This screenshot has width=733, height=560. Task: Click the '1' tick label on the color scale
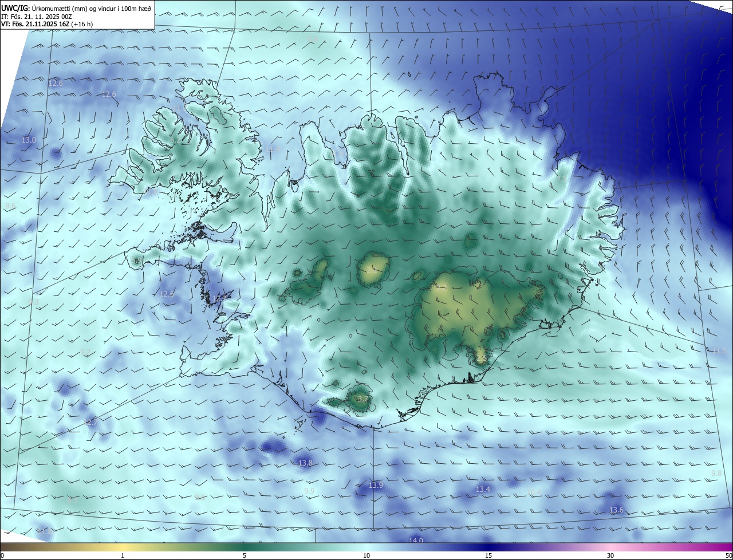pyautogui.click(x=123, y=555)
